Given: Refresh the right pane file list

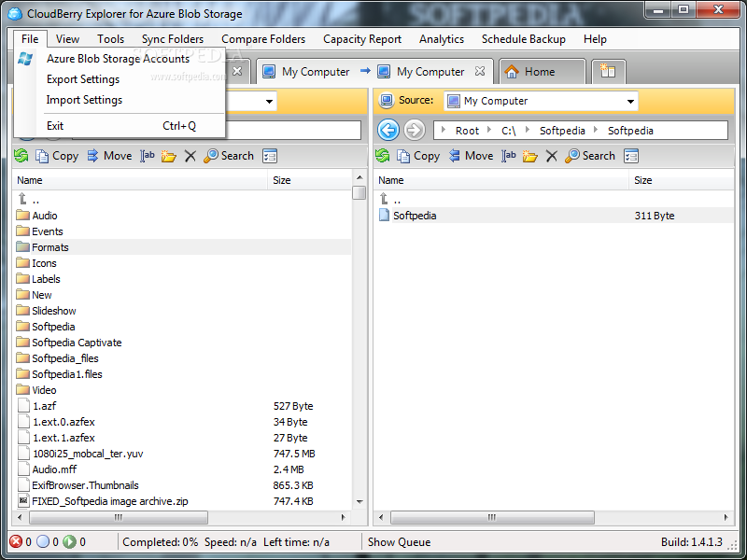Looking at the screenshot, I should pos(382,156).
